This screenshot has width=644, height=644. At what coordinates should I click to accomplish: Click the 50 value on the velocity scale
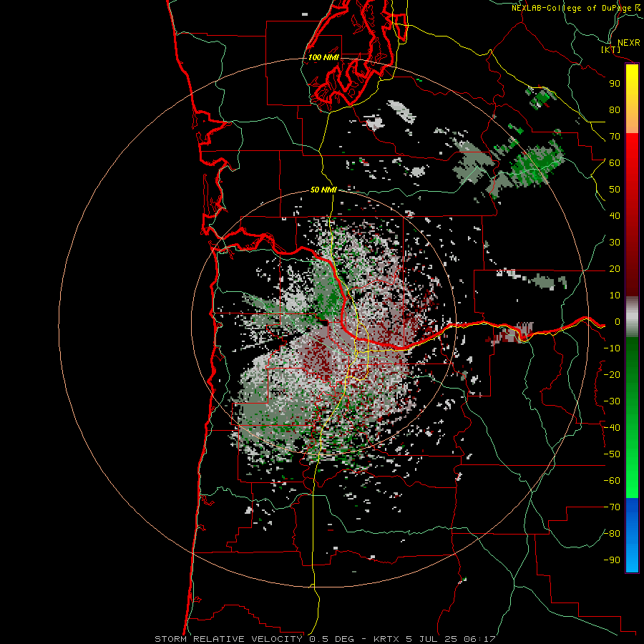coord(615,190)
